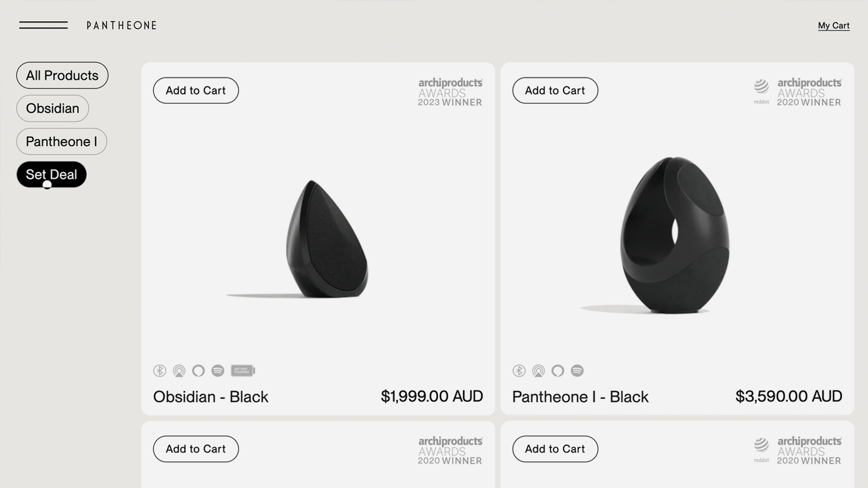The image size is (868, 488).
Task: Click the Bluetooth icon under Obsidian speaker
Action: [160, 370]
